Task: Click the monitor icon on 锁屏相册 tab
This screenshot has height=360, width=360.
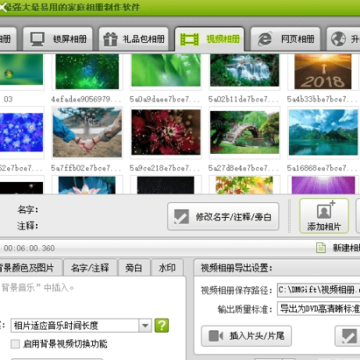Action: coord(37,39)
